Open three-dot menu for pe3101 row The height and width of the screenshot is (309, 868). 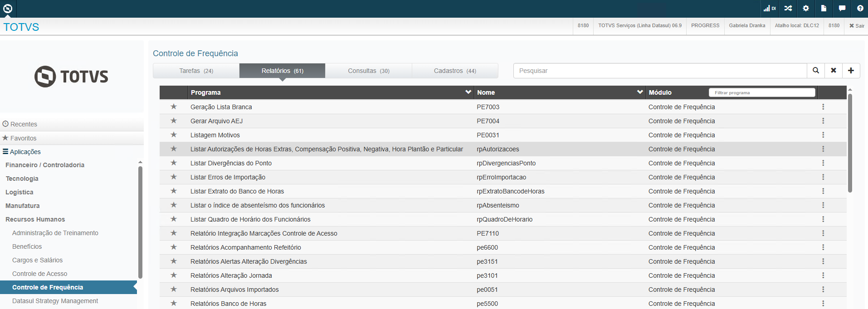[823, 275]
